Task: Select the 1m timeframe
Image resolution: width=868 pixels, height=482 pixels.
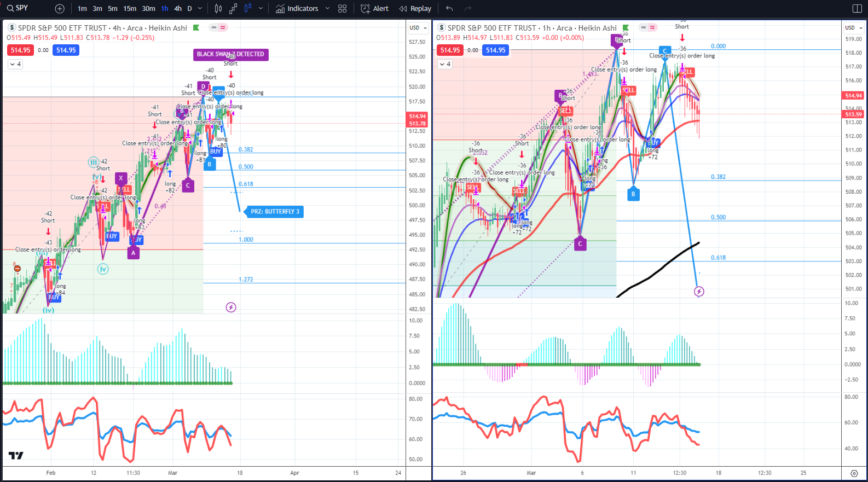Action: tap(82, 9)
